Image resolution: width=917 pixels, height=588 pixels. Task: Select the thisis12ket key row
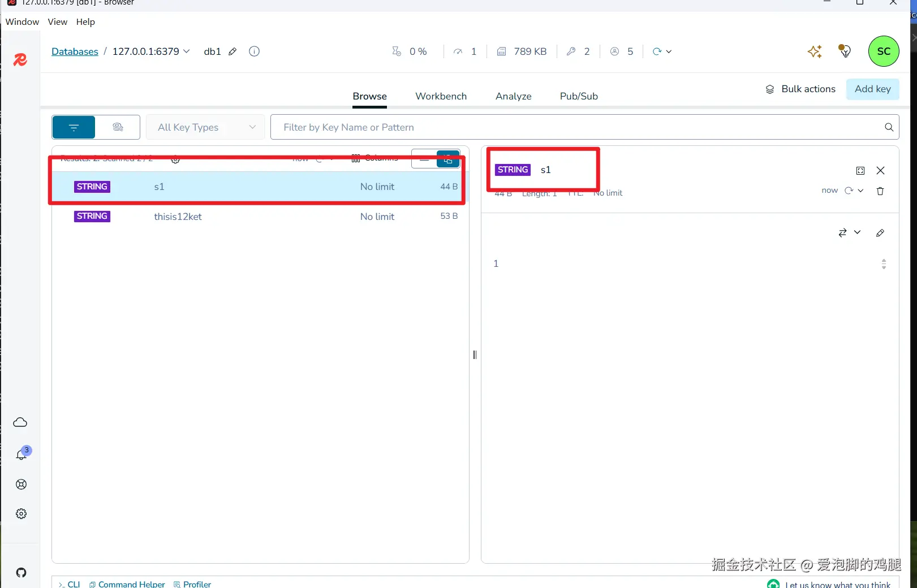click(261, 217)
